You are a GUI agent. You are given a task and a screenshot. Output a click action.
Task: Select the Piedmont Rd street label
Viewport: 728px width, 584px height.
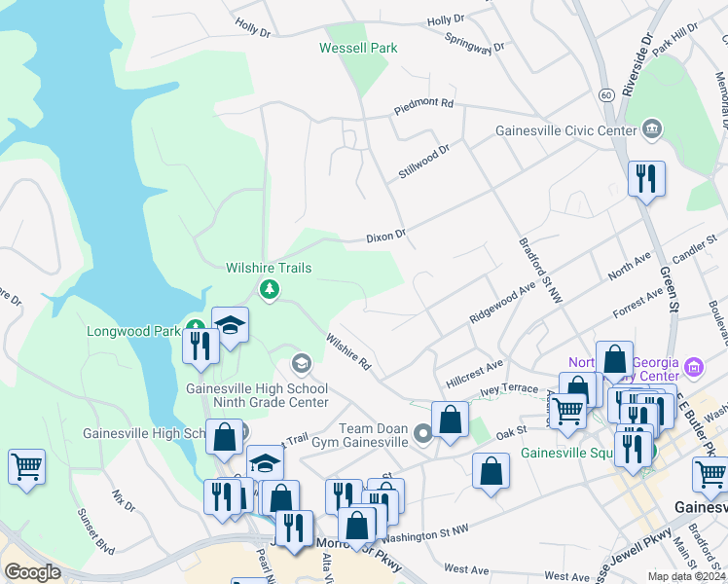click(x=423, y=105)
